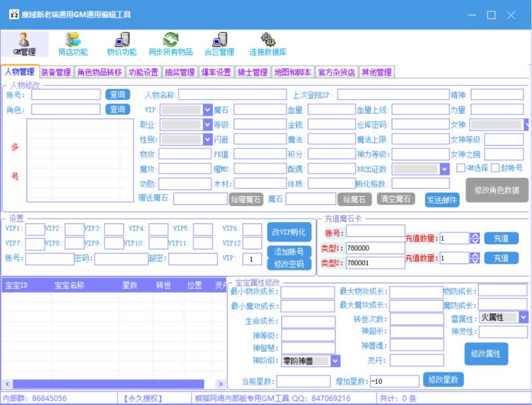Select the 人物管理 tab

pyautogui.click(x=20, y=72)
